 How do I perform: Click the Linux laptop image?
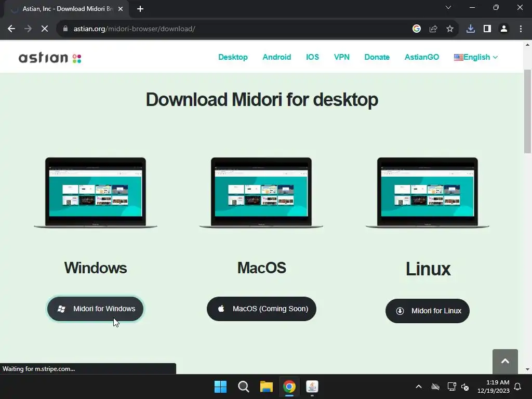pos(428,192)
